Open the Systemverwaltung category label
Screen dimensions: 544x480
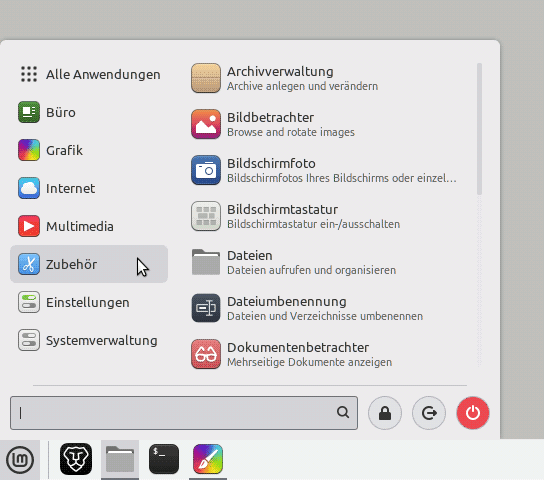(x=102, y=341)
